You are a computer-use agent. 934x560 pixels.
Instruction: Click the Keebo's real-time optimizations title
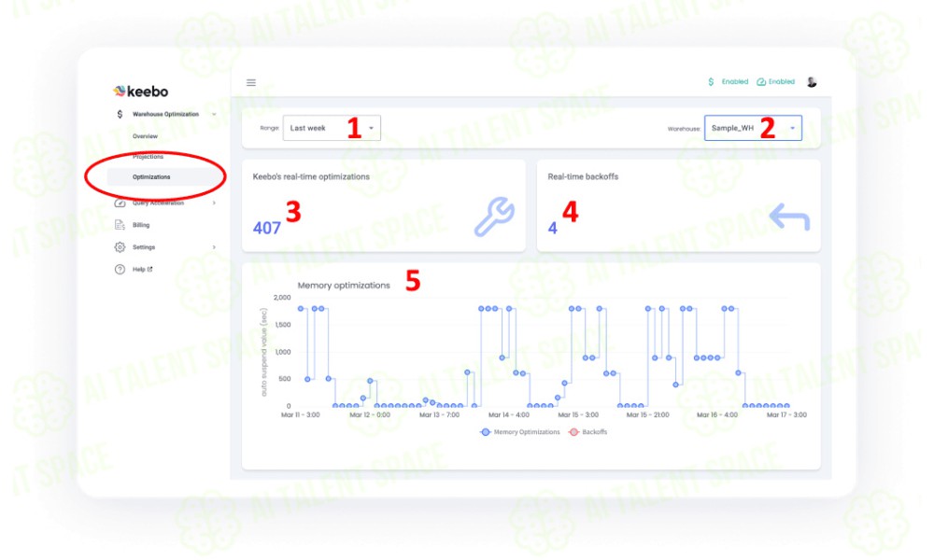311,176
